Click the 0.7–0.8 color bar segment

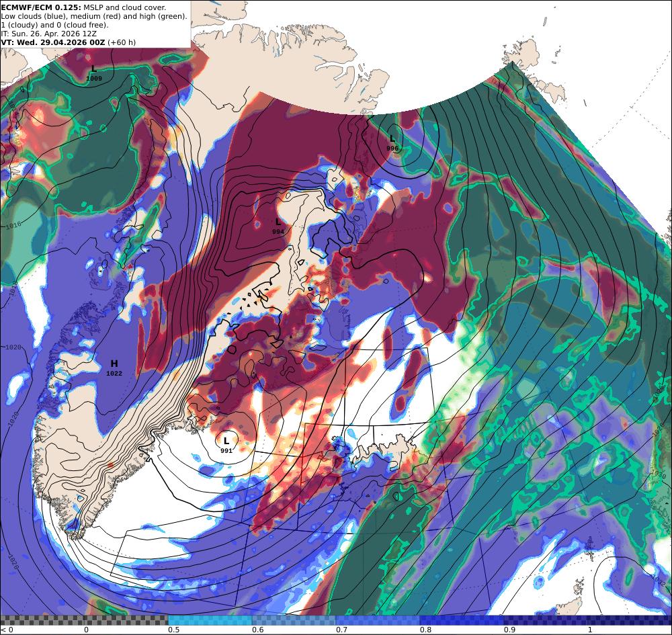click(x=378, y=620)
